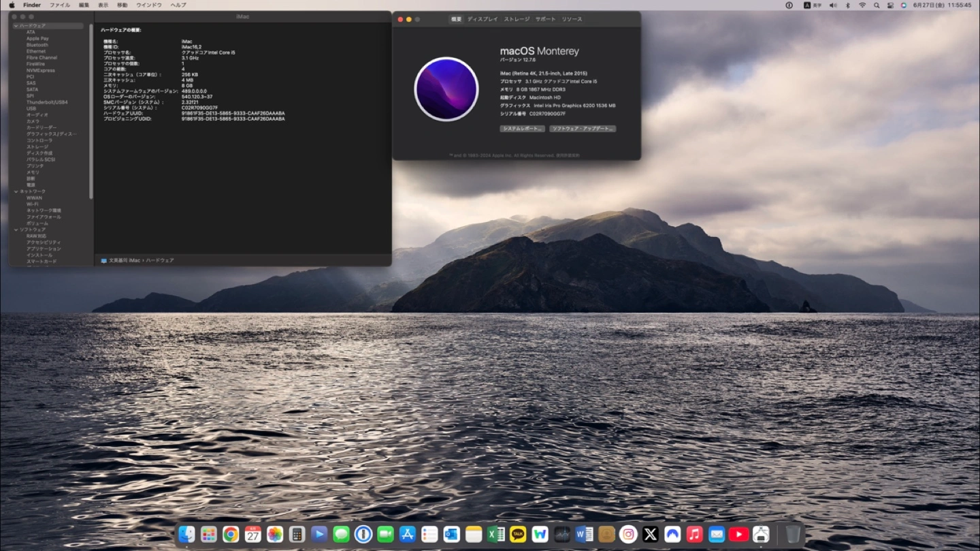Switch to the リソース tab
This screenshot has height=551, width=980.
tap(572, 19)
